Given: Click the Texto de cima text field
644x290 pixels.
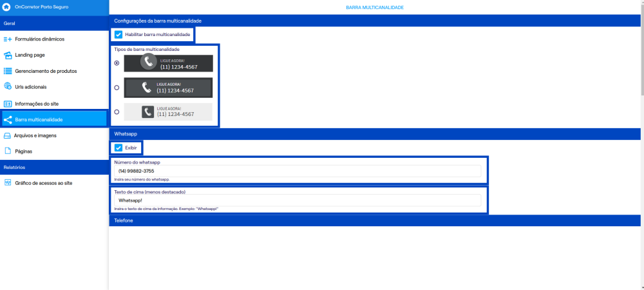Looking at the screenshot, I should pos(298,200).
